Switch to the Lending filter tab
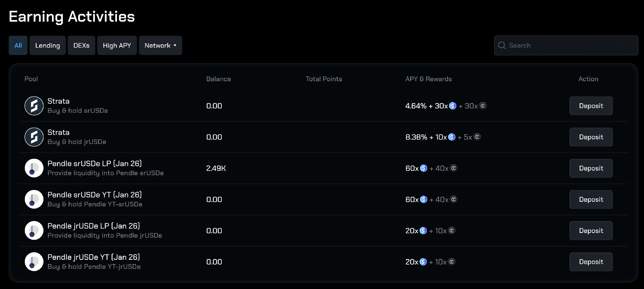 click(48, 45)
